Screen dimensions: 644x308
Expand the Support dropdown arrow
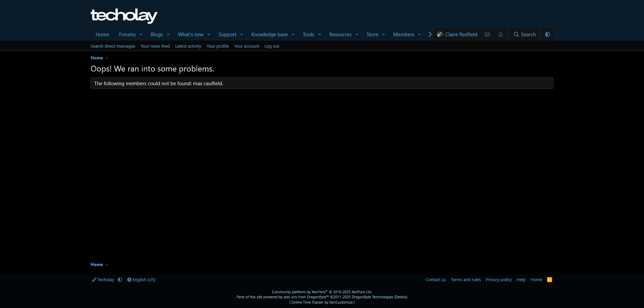pyautogui.click(x=241, y=35)
